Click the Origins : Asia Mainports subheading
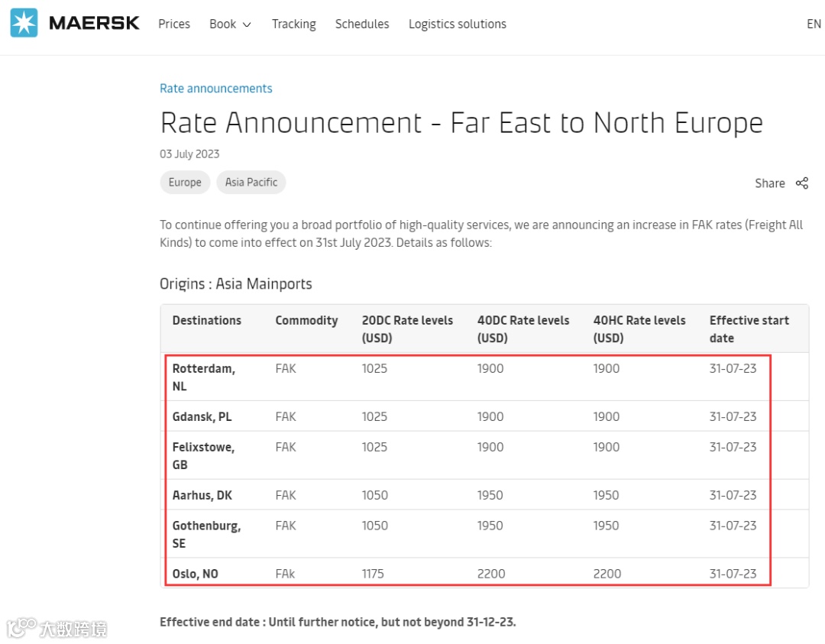The width and height of the screenshot is (825, 644). pyautogui.click(x=236, y=284)
